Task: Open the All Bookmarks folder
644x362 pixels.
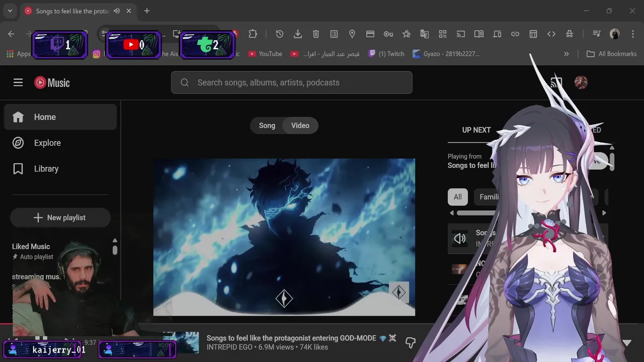Action: [x=611, y=54]
